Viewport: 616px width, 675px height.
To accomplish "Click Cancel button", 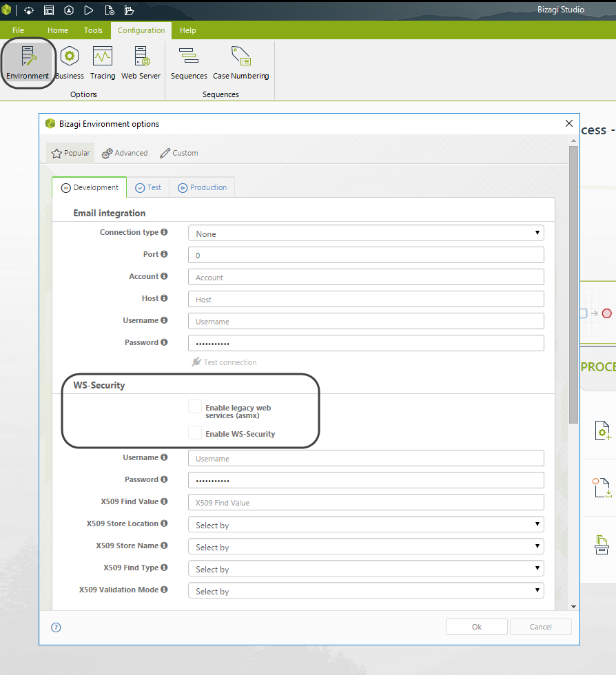I will coord(541,627).
